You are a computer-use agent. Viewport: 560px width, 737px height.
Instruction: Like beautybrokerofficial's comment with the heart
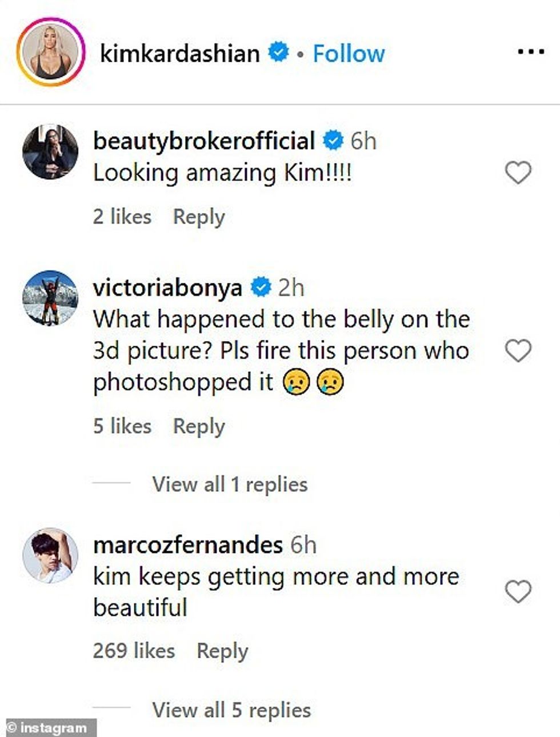click(518, 173)
